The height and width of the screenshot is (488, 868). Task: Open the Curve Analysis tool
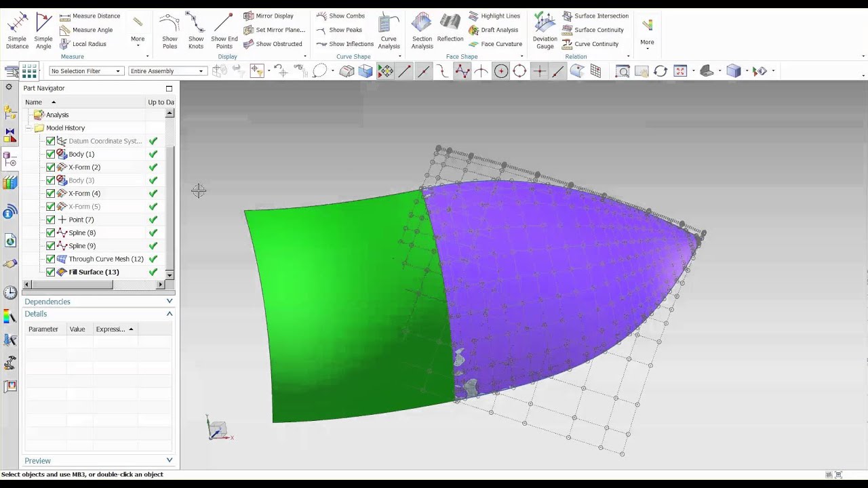(389, 31)
